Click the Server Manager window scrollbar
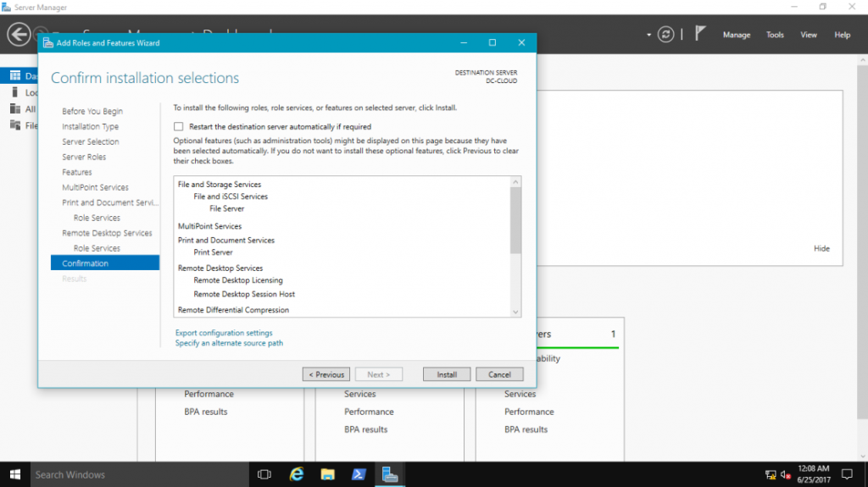The height and width of the screenshot is (487, 868). pos(862,241)
